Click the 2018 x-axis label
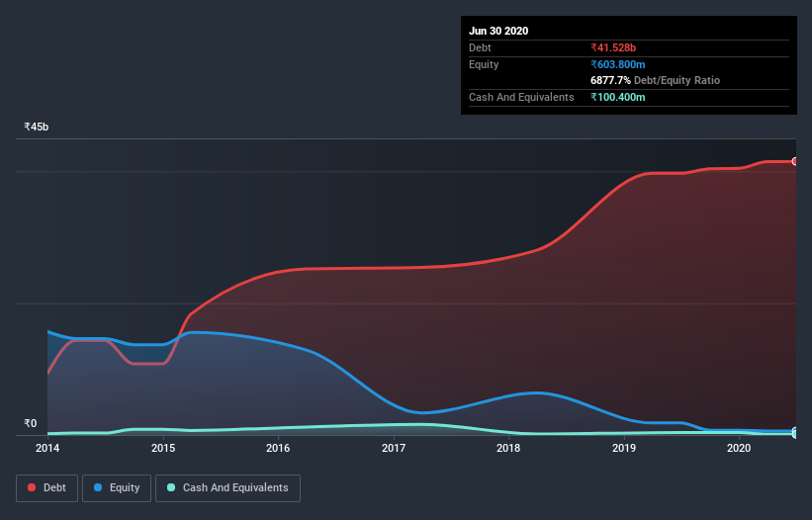 click(508, 448)
